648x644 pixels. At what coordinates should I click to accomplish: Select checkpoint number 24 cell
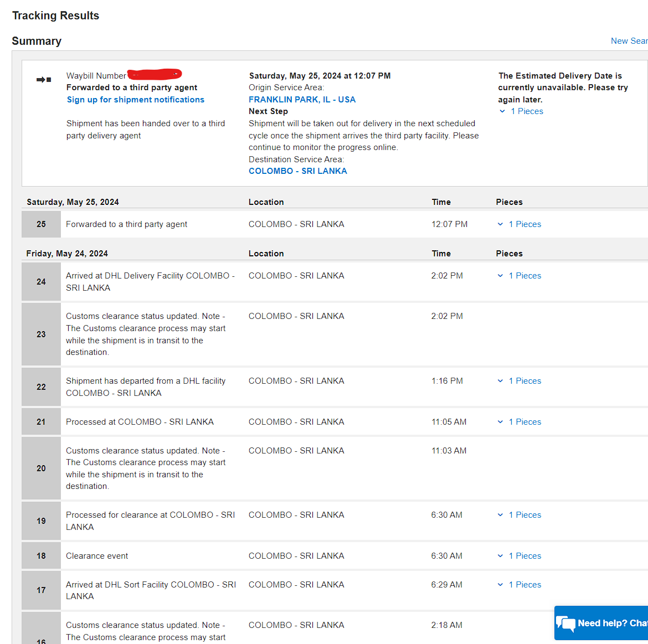click(x=42, y=282)
